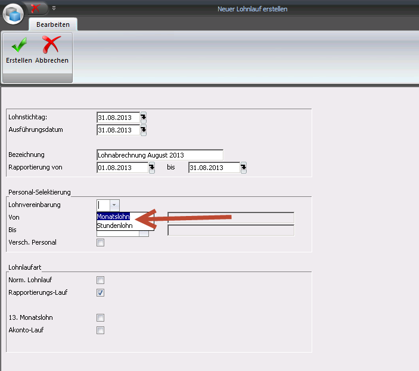The height and width of the screenshot is (371, 419).
Task: Click the Lohnvereinbarung combo text box
Action: click(103, 205)
